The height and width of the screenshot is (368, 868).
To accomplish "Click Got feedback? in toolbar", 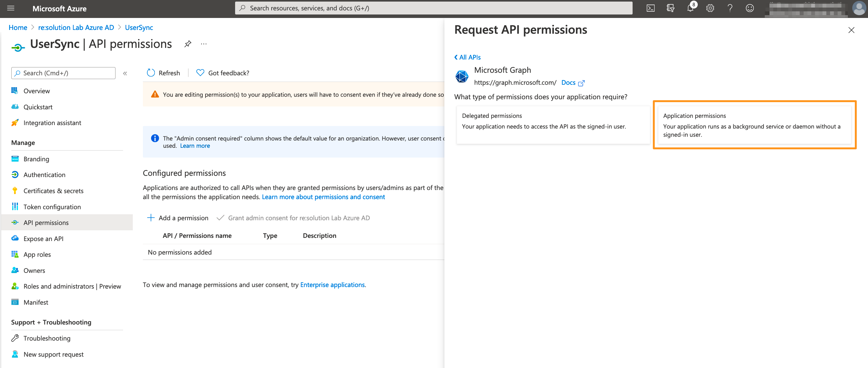I will (x=223, y=73).
